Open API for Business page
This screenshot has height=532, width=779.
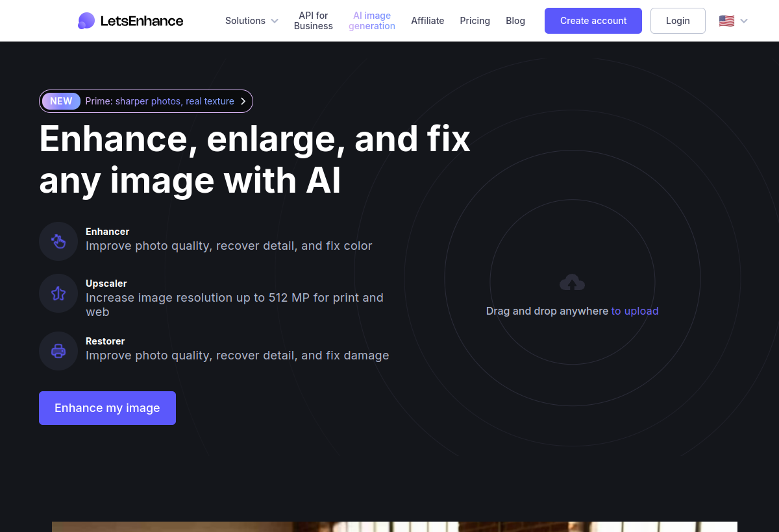[x=314, y=21]
